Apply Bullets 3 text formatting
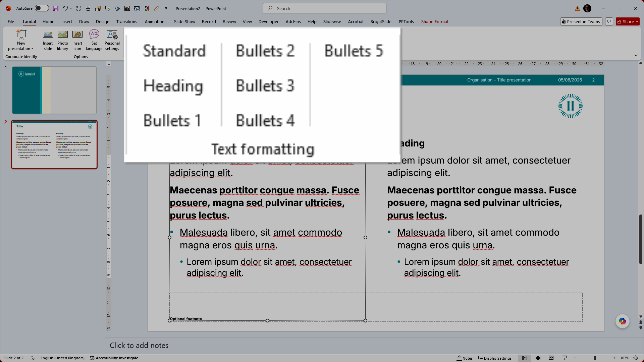 tap(265, 85)
